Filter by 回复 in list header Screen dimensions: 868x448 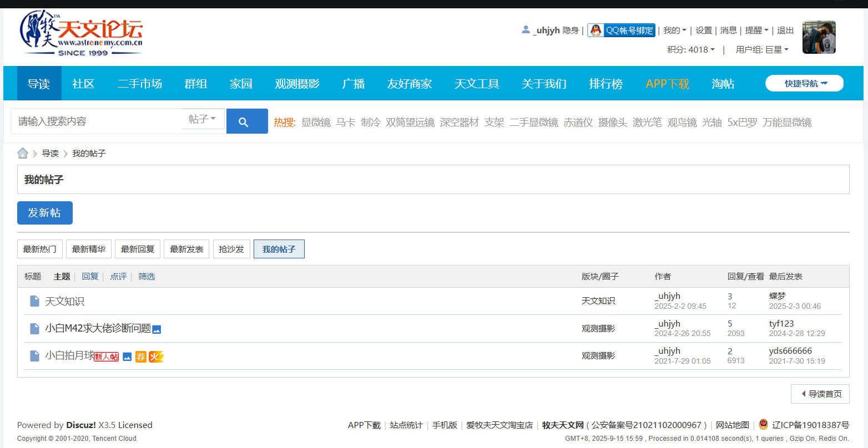coord(90,276)
